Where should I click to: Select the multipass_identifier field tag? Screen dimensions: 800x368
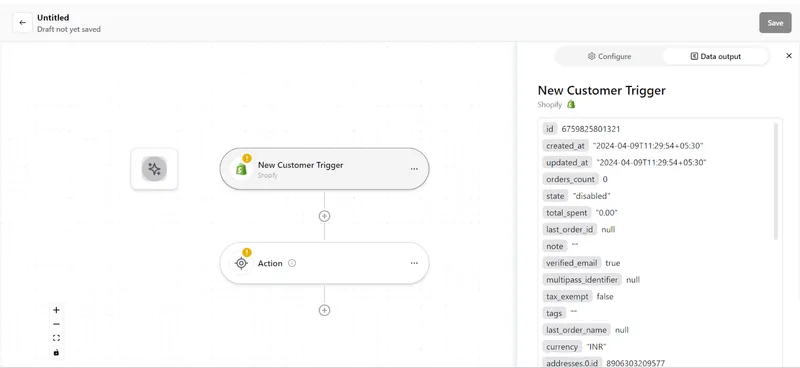click(582, 280)
